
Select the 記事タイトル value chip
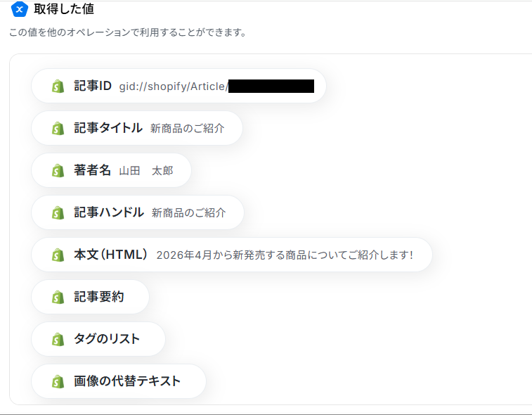137,129
